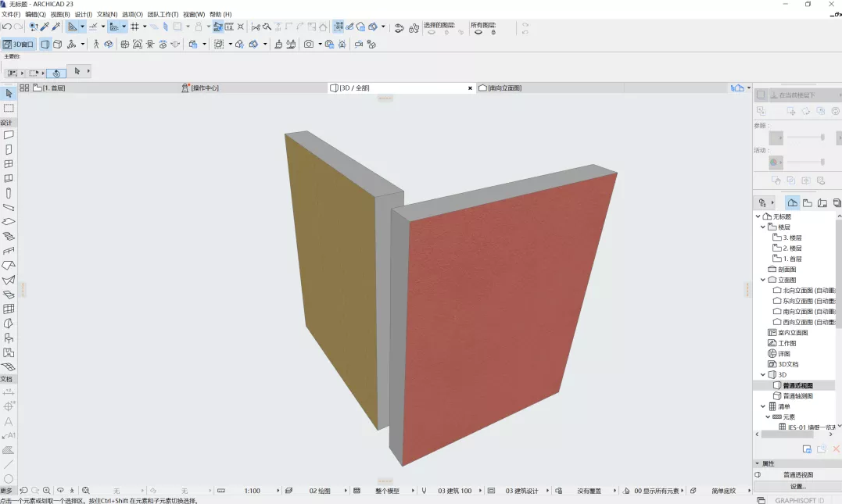Collapse the 无标题 root node
The image size is (842, 504).
pyautogui.click(x=758, y=216)
